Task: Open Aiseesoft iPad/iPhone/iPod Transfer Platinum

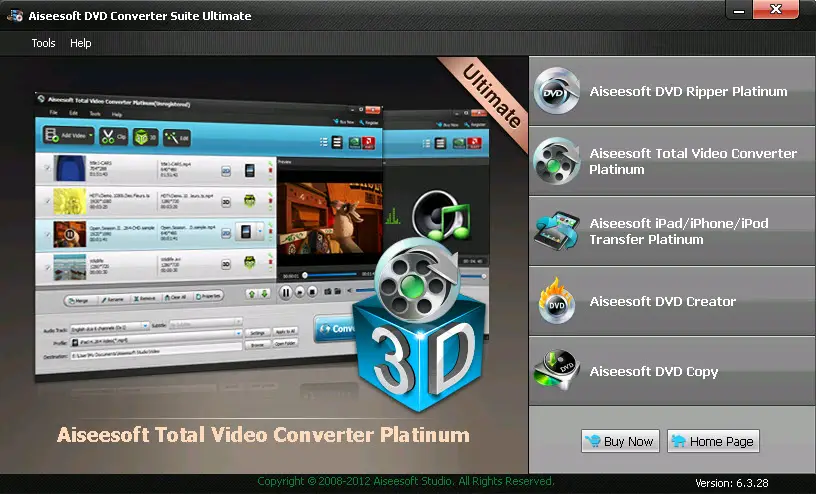Action: (x=672, y=231)
